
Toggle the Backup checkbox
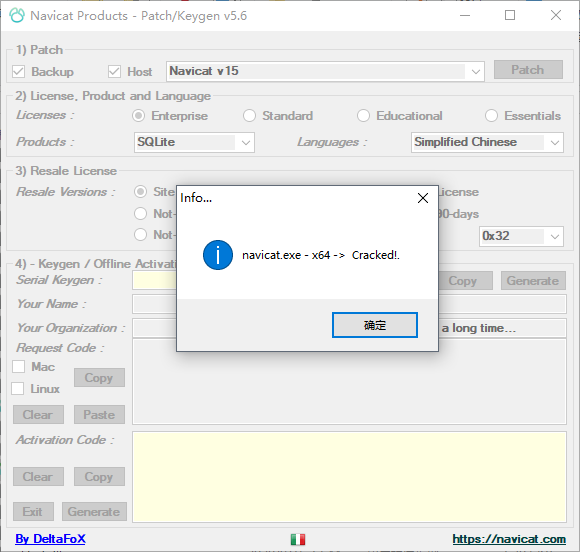18,71
